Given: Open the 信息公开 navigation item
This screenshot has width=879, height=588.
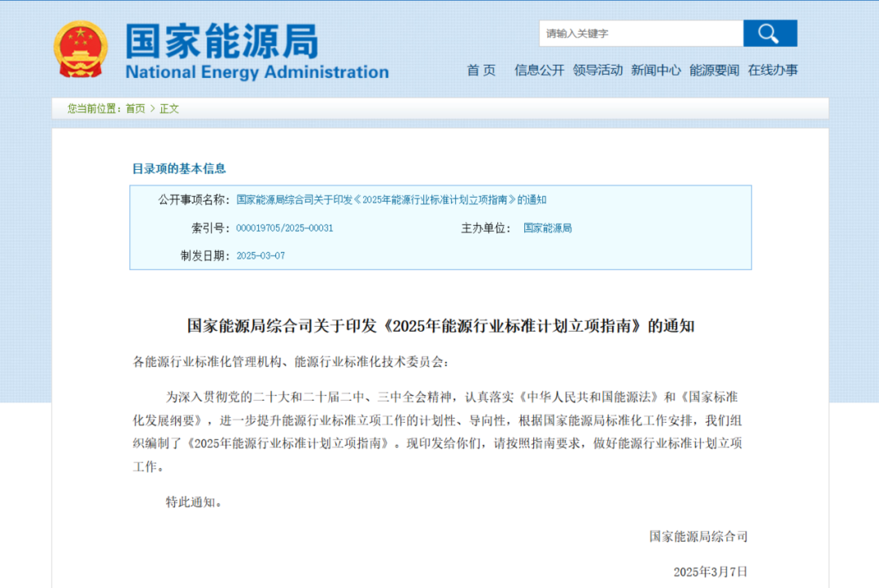Looking at the screenshot, I should point(540,70).
